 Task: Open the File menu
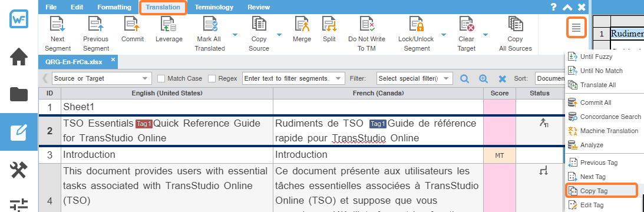coord(51,7)
